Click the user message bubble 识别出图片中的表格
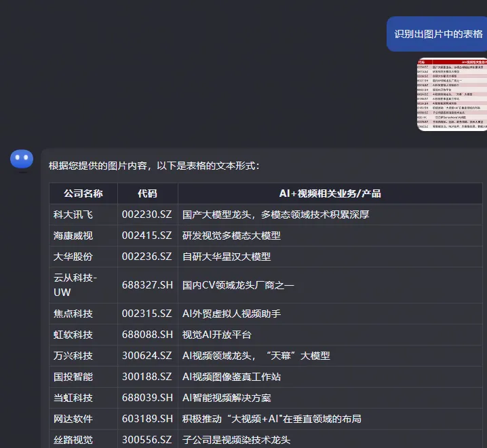The width and height of the screenshot is (487, 448). [437, 34]
